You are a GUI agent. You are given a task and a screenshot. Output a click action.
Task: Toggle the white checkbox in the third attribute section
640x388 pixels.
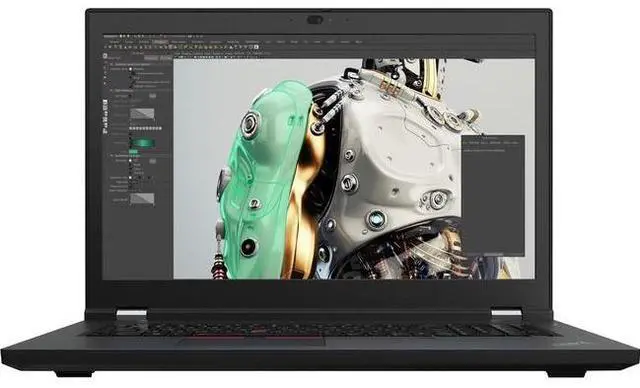coord(131,160)
